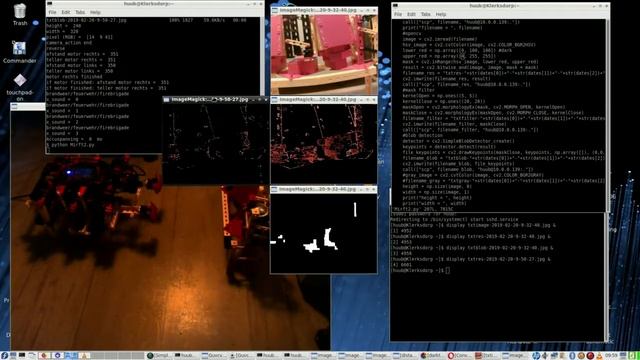Open the Trash desktop icon
This screenshot has height=360, width=640.
tap(20, 14)
